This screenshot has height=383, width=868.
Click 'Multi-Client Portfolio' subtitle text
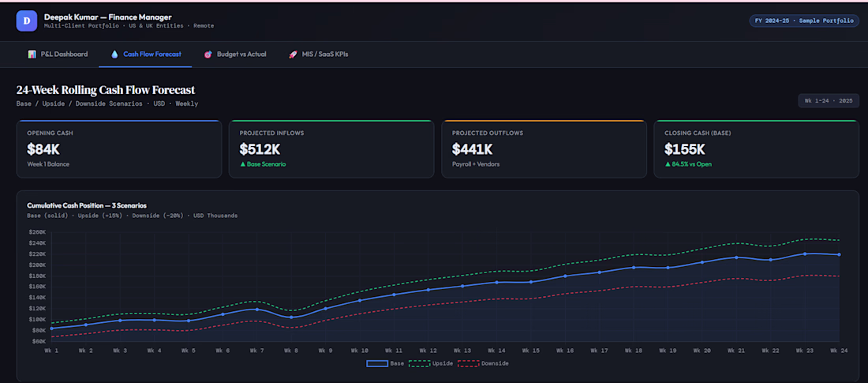point(80,26)
